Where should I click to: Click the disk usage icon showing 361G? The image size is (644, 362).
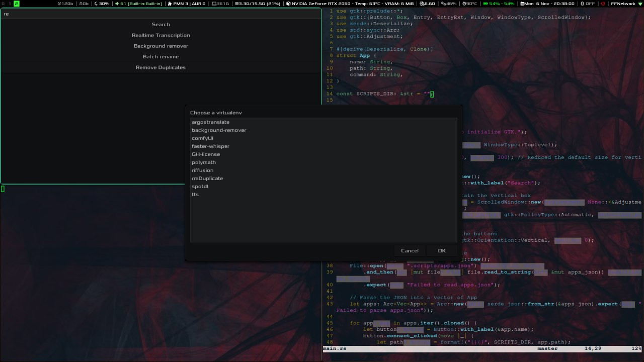click(x=214, y=4)
